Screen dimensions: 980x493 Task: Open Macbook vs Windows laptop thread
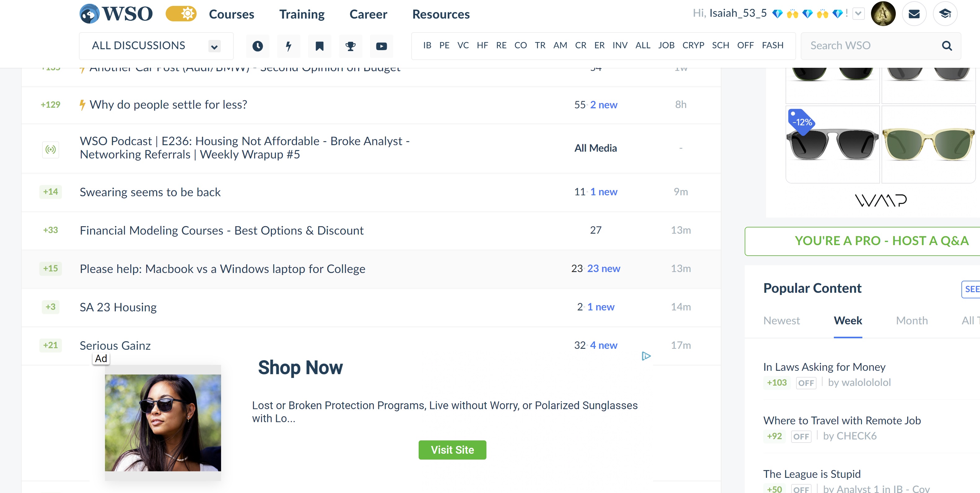tap(222, 269)
